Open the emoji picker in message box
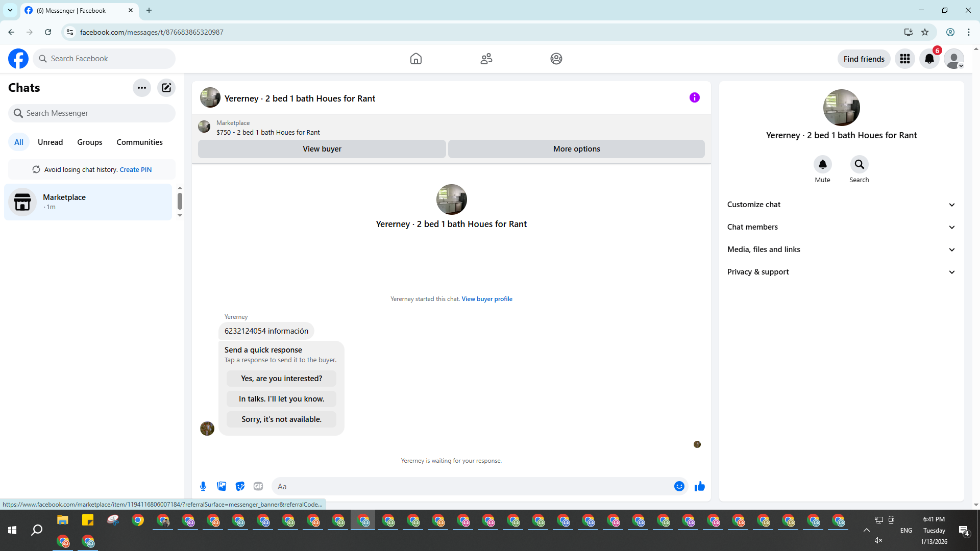Viewport: 980px width, 551px height. pyautogui.click(x=679, y=486)
